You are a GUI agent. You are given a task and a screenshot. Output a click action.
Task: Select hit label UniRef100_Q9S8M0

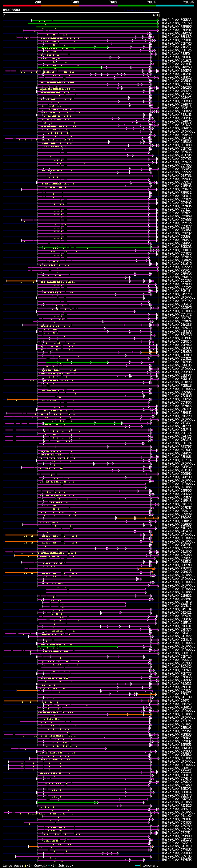tap(177, 853)
